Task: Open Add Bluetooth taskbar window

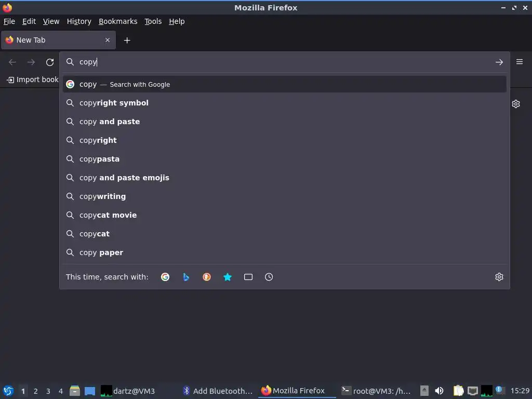Action: pyautogui.click(x=218, y=391)
